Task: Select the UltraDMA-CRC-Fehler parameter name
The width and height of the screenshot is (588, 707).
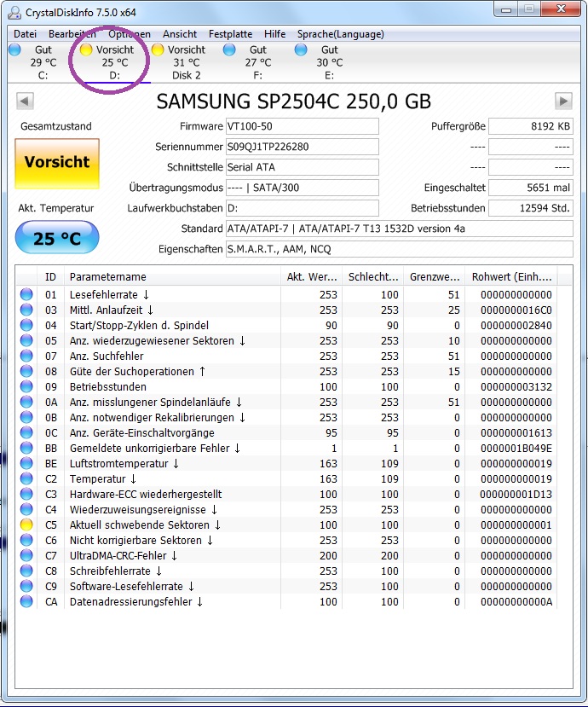Action: click(x=124, y=555)
